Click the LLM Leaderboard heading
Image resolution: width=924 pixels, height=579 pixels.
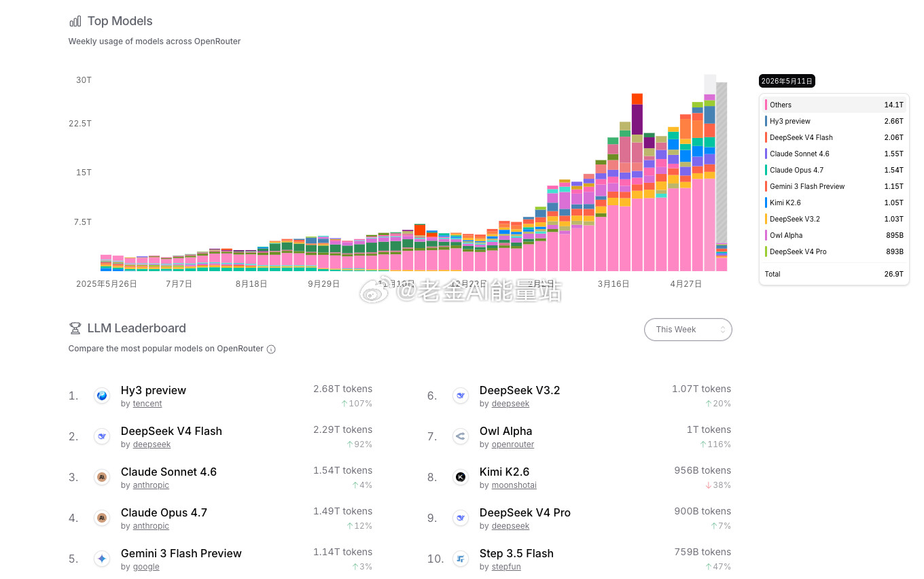(x=137, y=328)
